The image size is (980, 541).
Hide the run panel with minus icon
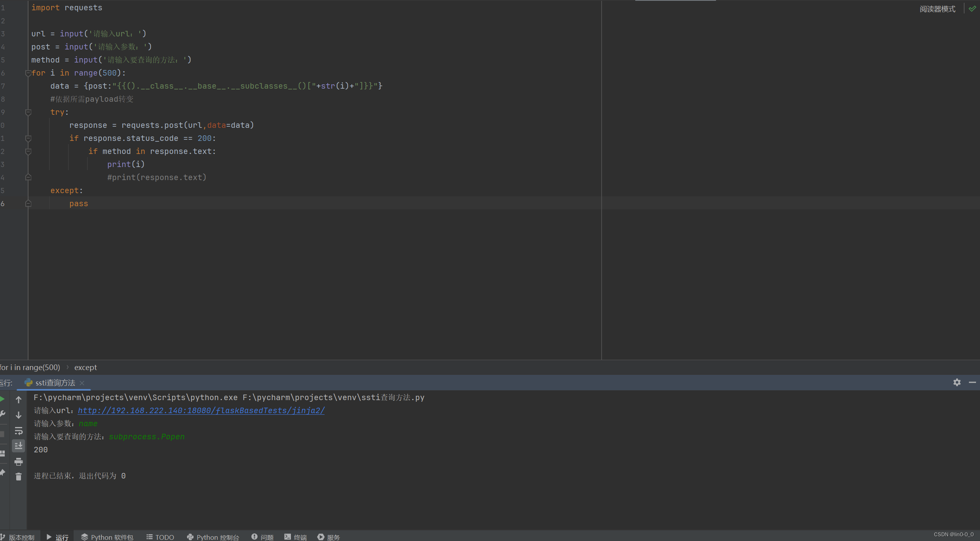(972, 382)
